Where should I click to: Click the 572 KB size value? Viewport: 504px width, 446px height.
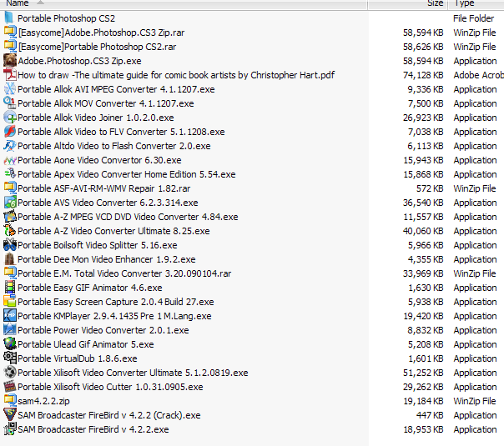[430, 188]
